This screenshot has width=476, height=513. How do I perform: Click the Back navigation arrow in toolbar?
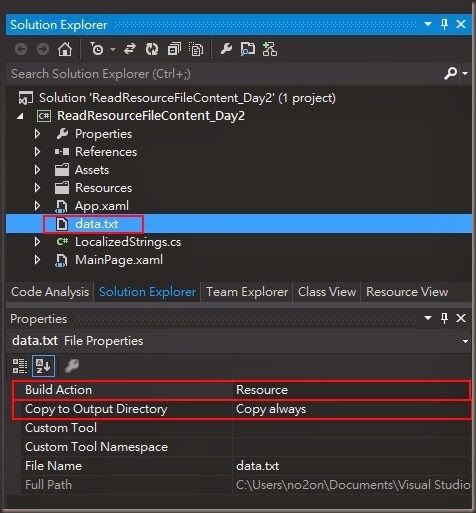click(x=21, y=49)
